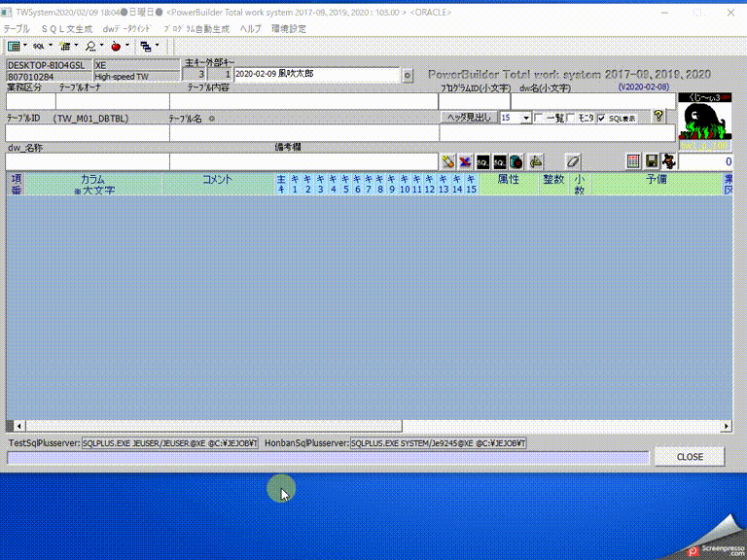The height and width of the screenshot is (560, 747).
Task: Click the 予備 column header
Action: coord(657,185)
